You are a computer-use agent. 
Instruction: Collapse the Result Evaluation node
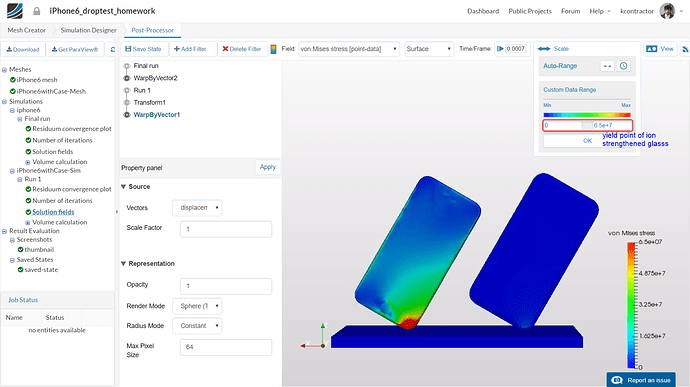click(x=4, y=231)
